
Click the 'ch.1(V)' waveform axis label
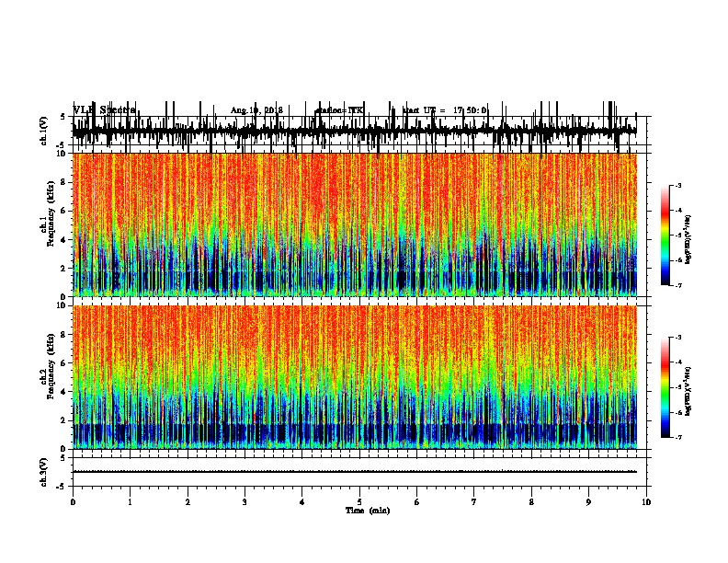click(x=43, y=131)
